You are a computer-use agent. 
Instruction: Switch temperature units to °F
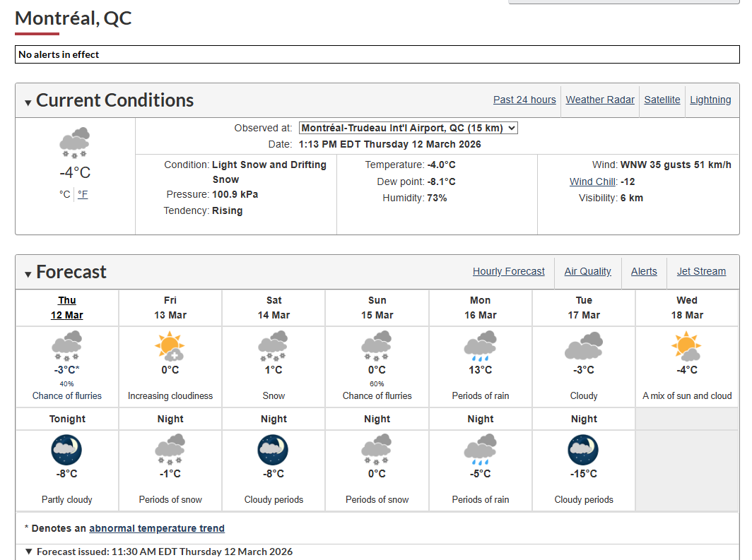point(83,194)
